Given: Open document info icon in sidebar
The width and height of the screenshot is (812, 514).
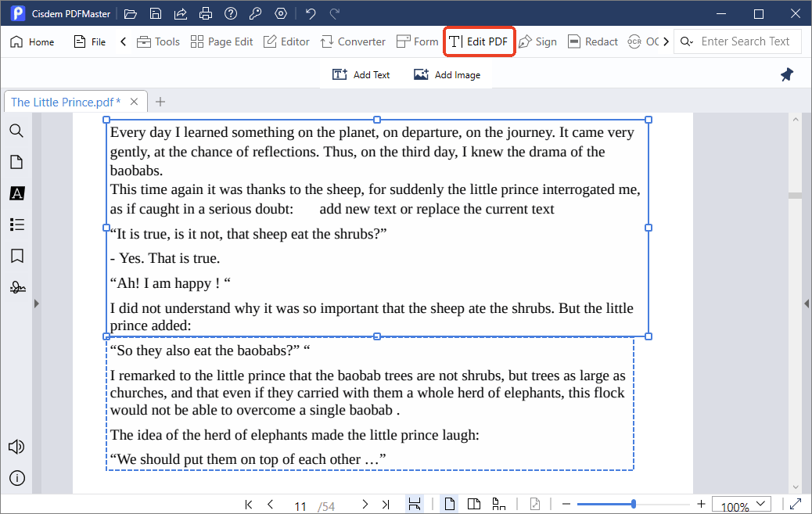Looking at the screenshot, I should click(x=16, y=478).
